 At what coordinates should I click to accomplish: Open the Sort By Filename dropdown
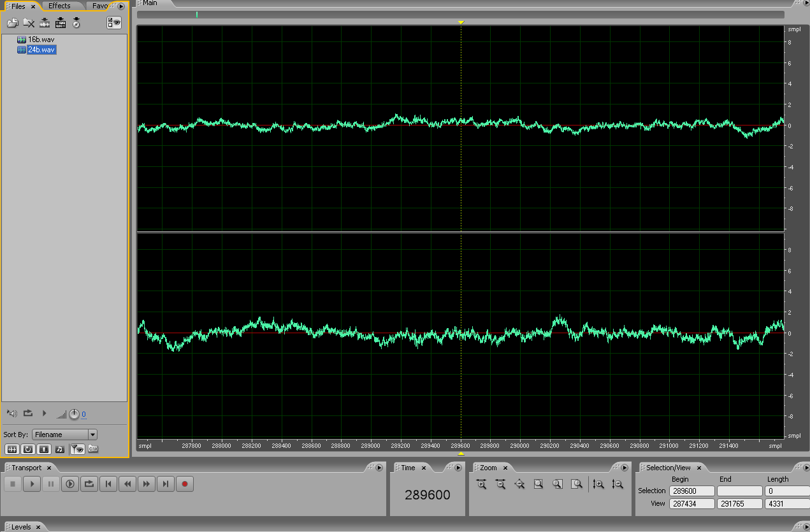coord(65,435)
